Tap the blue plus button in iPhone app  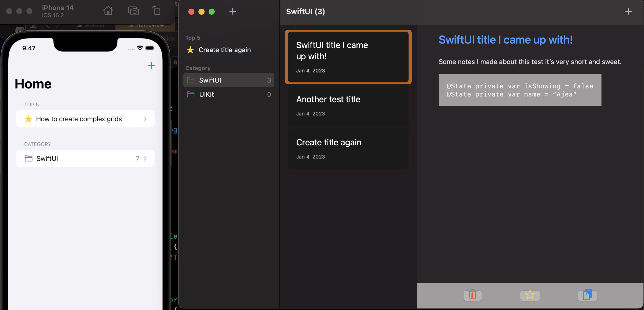click(x=151, y=66)
